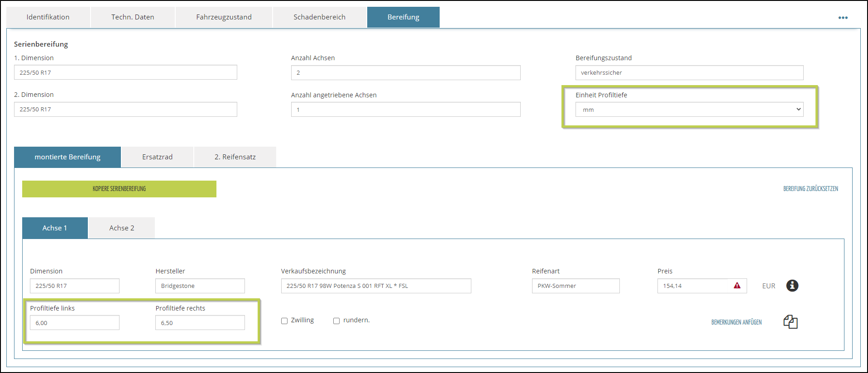Select the Schadenbereich tab
The height and width of the screenshot is (373, 868).
[x=319, y=17]
